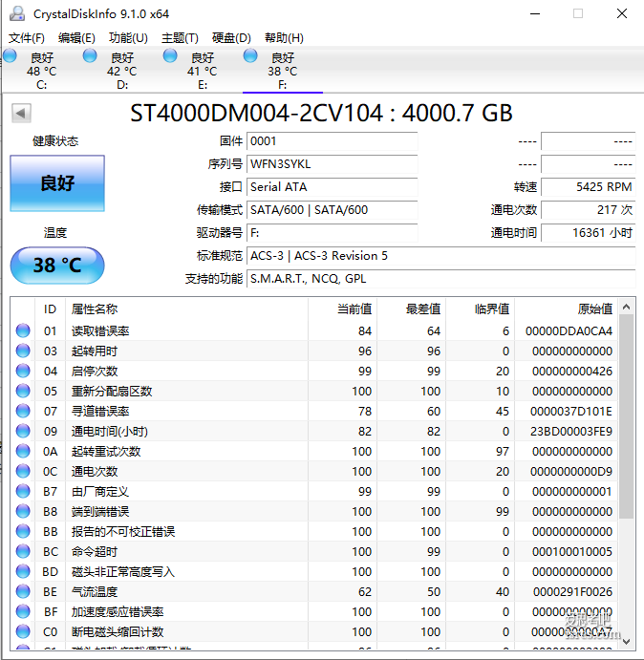Click the status icon of row BE 气流温度

pos(23,591)
